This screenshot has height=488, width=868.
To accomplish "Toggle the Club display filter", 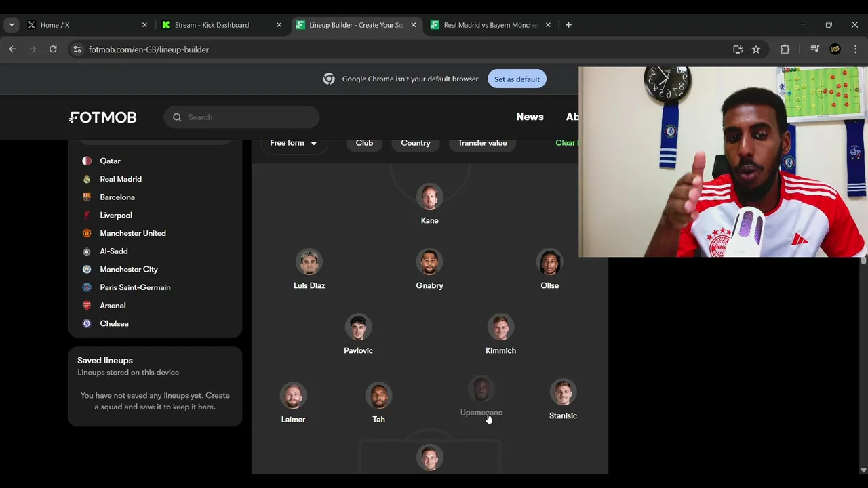I will [364, 143].
